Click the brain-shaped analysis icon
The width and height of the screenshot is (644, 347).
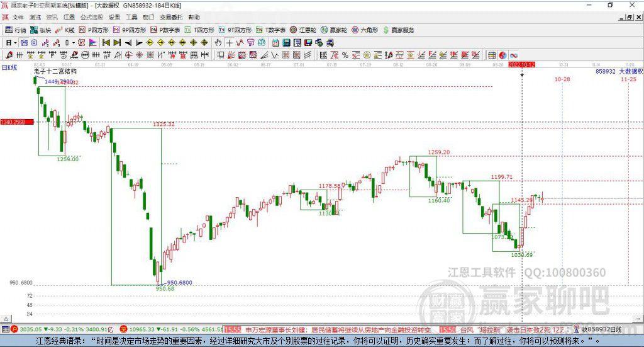point(262,43)
